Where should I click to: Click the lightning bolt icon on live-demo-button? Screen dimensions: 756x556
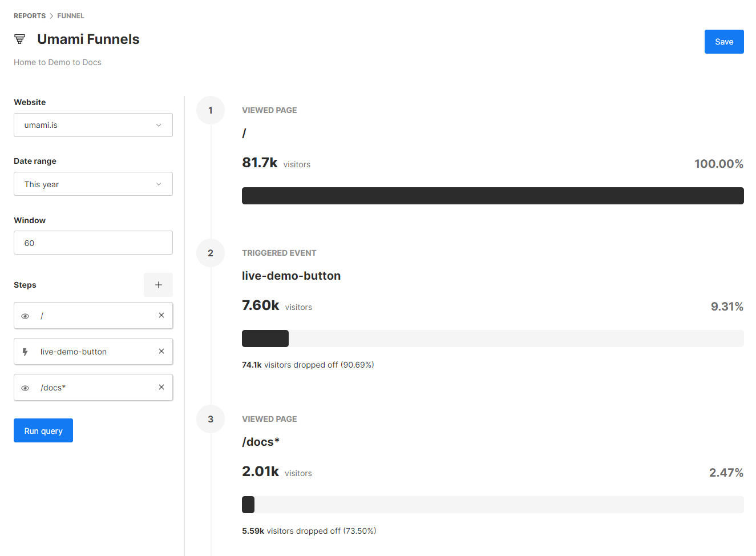tap(25, 352)
